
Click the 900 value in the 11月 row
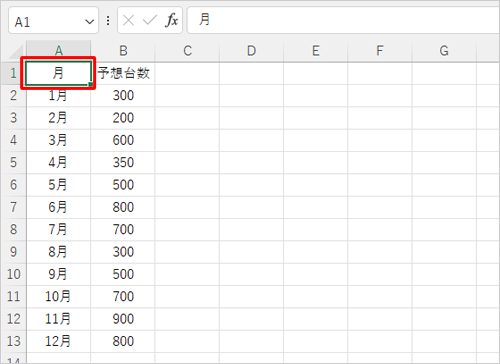123,319
